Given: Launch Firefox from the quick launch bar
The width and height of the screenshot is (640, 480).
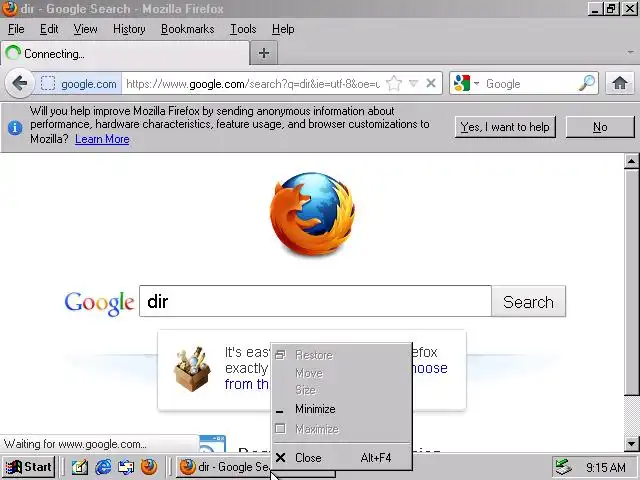Looking at the screenshot, I should tap(149, 467).
